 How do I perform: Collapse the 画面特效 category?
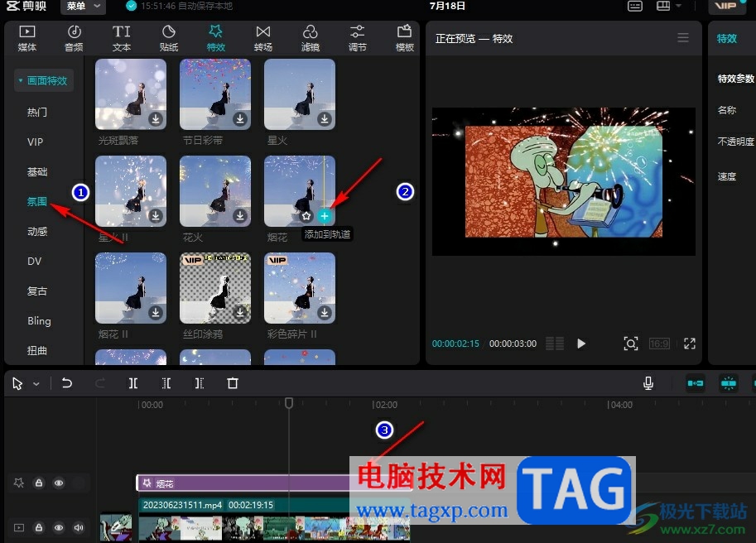pos(43,80)
